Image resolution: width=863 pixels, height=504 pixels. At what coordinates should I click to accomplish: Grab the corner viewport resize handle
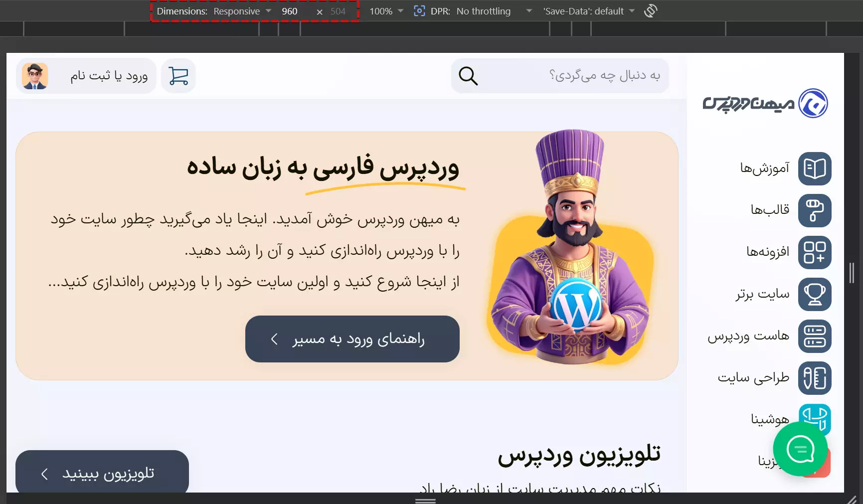pos(852,500)
